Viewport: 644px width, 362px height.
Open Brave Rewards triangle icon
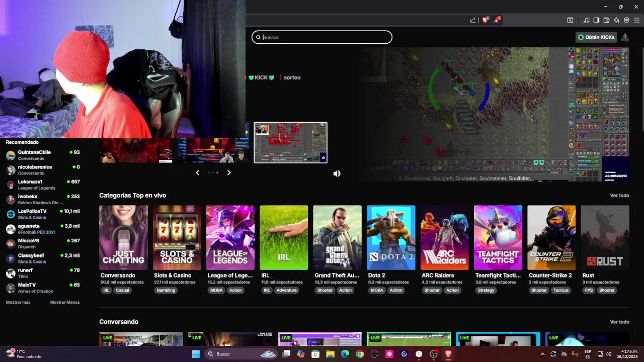pos(497,20)
